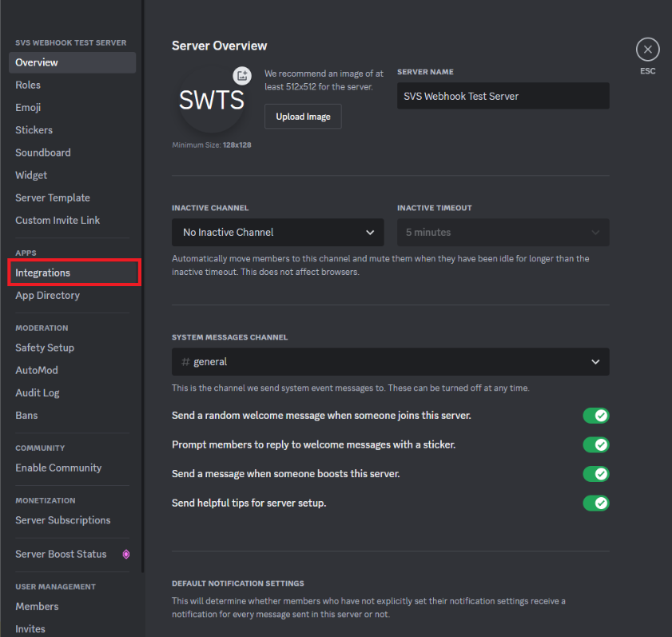Screen dimensions: 672x637
Task: Select Soundboard in the sidebar
Action: tap(42, 152)
